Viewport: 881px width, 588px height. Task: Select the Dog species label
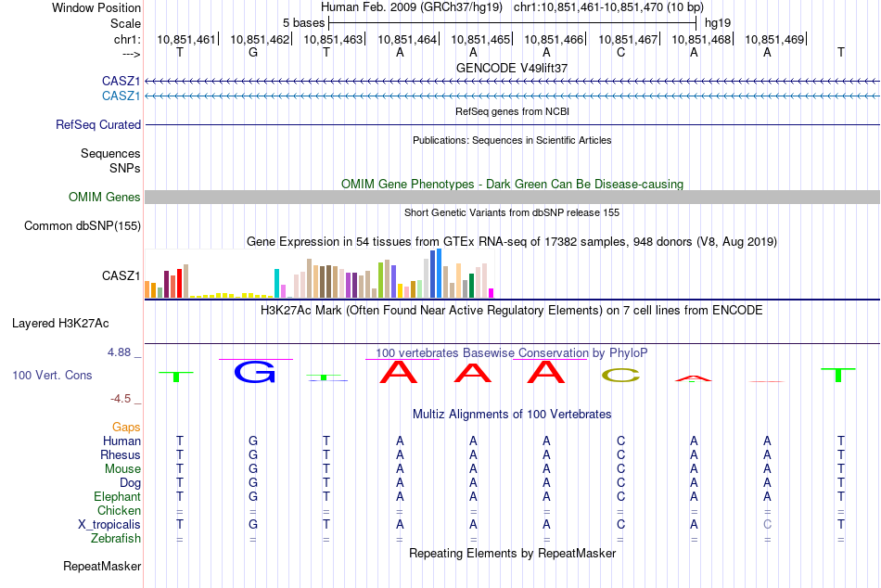tap(131, 483)
